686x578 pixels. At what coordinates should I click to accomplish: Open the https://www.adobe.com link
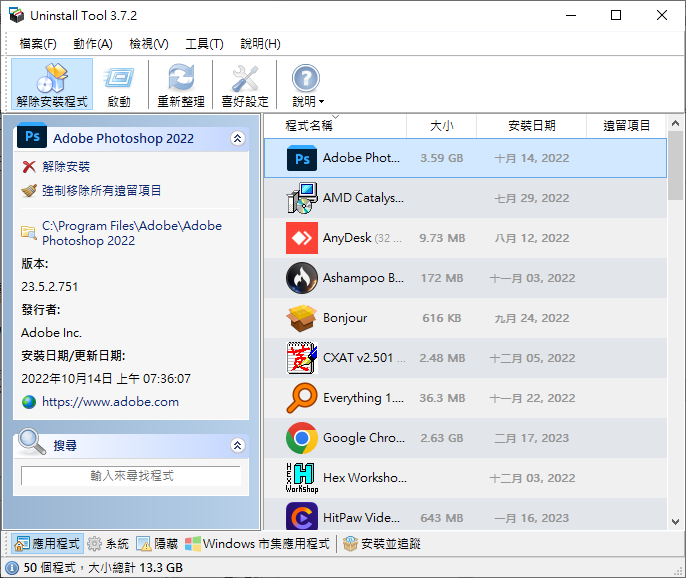pyautogui.click(x=110, y=402)
